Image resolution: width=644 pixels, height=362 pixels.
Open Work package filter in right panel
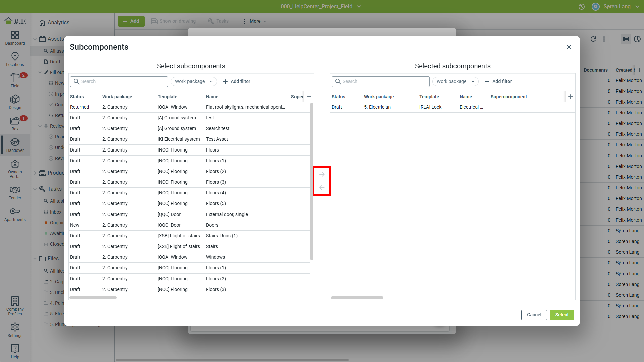point(455,81)
